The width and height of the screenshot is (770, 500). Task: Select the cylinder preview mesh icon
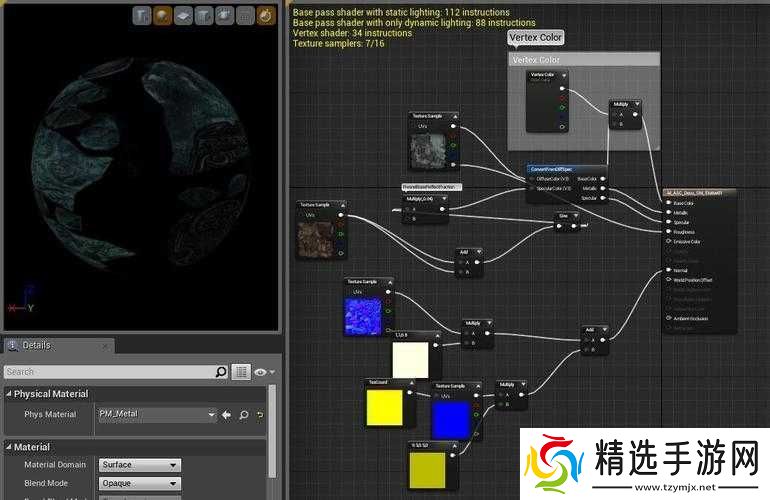pos(143,15)
